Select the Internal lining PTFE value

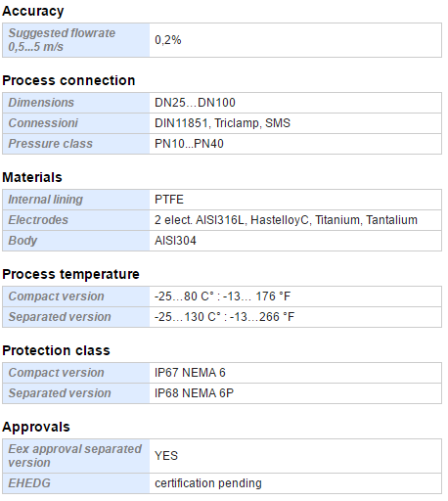(x=295, y=200)
